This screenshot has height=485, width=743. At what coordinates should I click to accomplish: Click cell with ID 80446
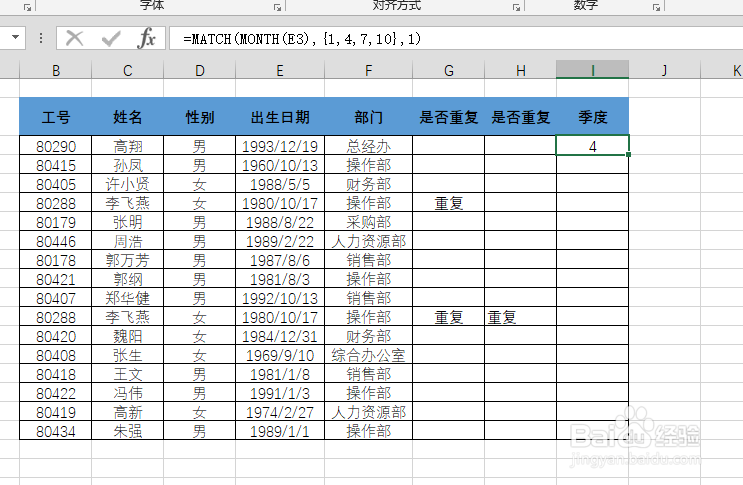tap(55, 241)
